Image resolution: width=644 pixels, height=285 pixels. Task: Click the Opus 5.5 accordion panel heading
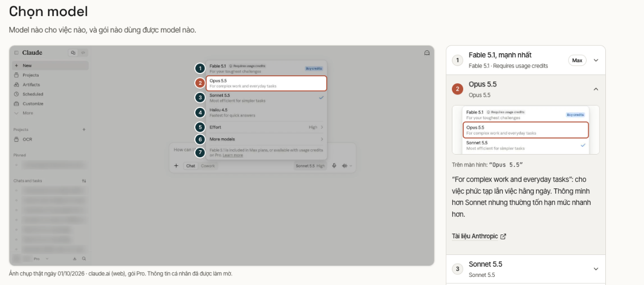(x=482, y=84)
